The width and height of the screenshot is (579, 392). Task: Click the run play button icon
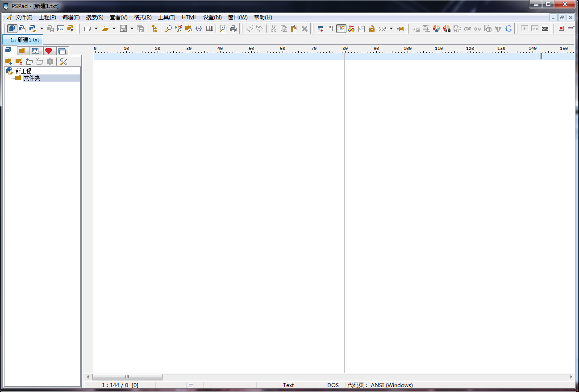525,29
